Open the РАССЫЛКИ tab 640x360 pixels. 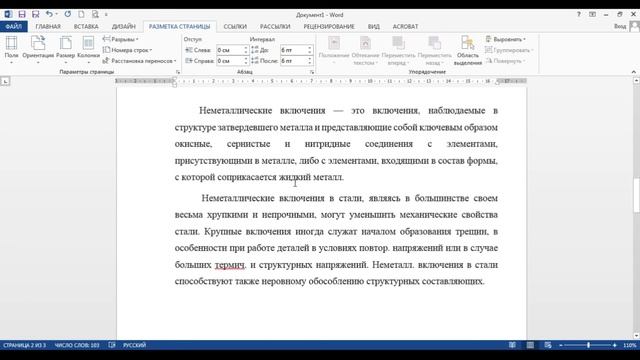275,27
